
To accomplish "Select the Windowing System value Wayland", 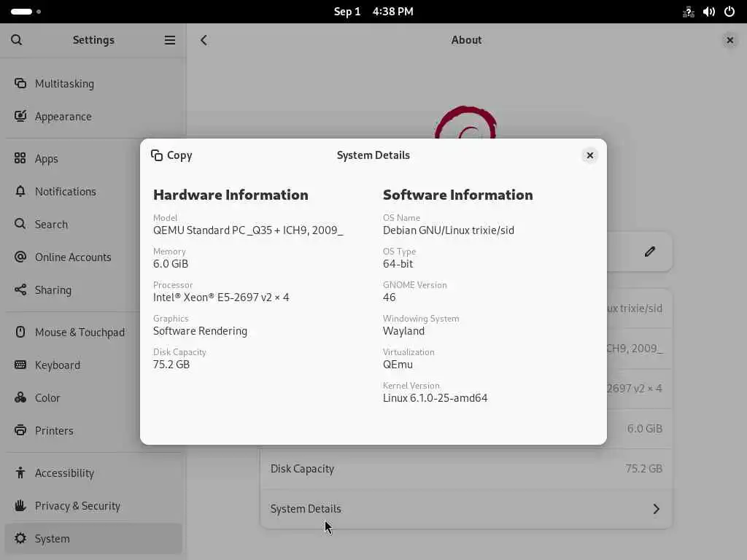I will [x=403, y=331].
